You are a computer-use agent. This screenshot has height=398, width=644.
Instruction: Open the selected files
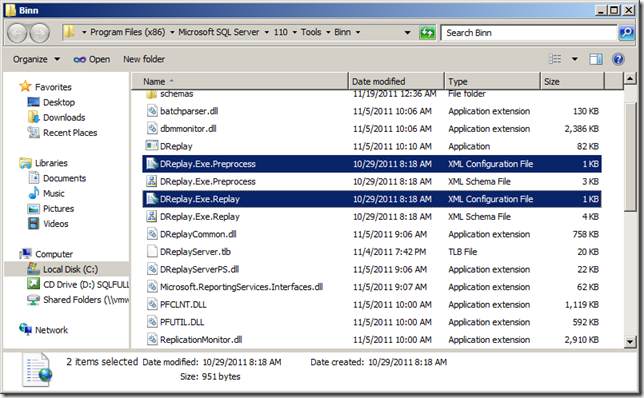click(92, 60)
